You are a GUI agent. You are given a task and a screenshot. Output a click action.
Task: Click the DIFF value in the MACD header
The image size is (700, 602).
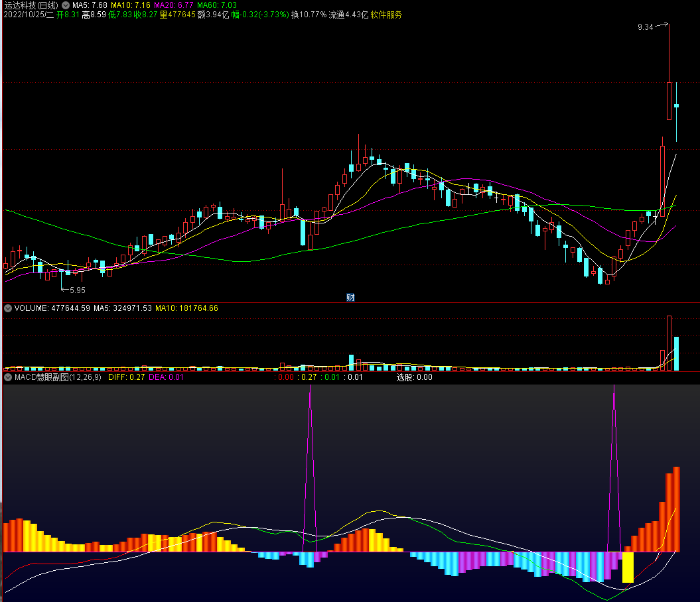(126, 377)
